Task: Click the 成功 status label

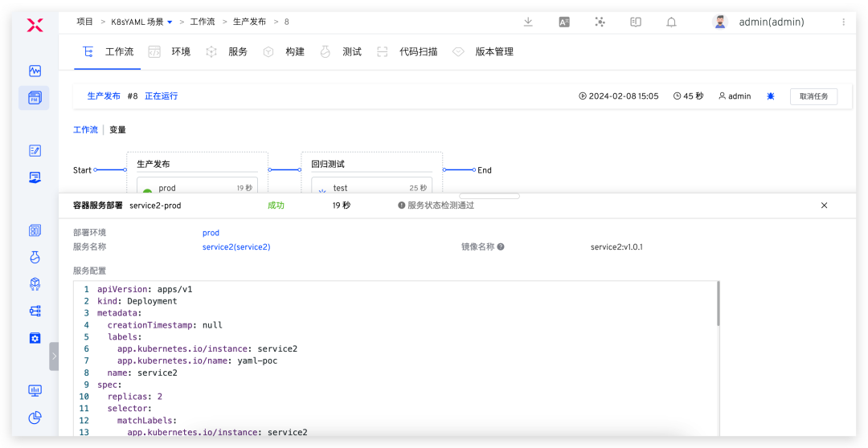Action: [276, 206]
